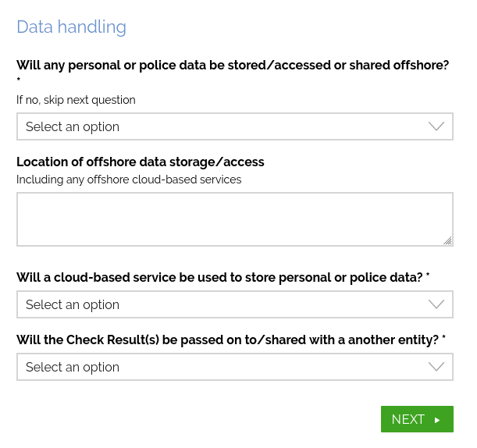Focus the offshore data storage location text area
Screen dimensions: 477x448
click(234, 219)
